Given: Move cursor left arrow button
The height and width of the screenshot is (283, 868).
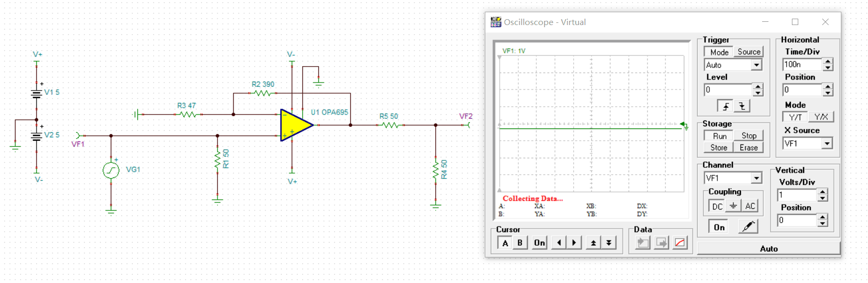Looking at the screenshot, I should [559, 242].
